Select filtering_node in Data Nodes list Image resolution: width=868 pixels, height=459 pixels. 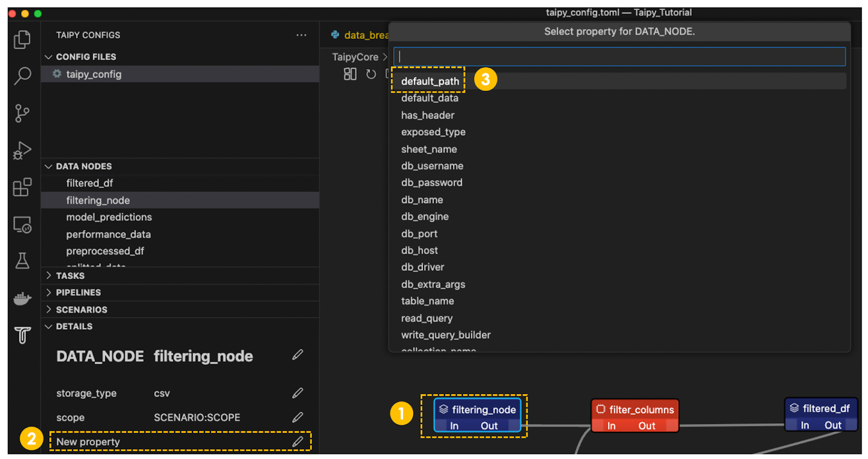[x=180, y=201]
